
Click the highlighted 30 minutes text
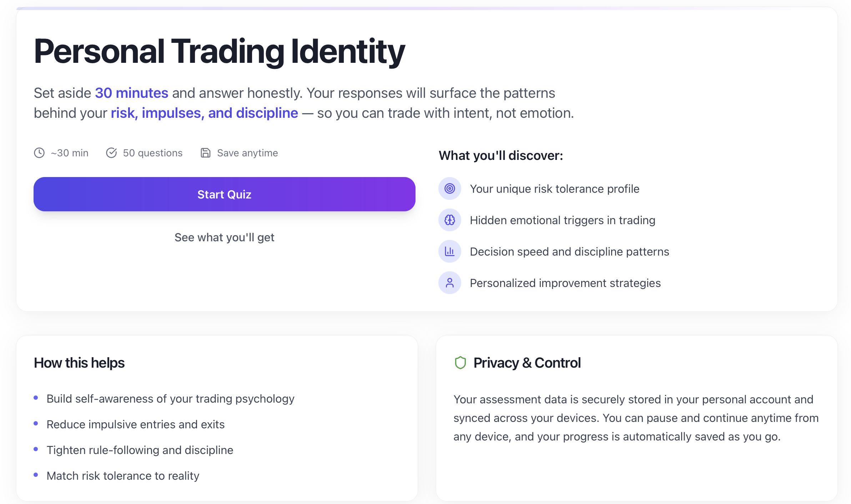[x=131, y=92]
